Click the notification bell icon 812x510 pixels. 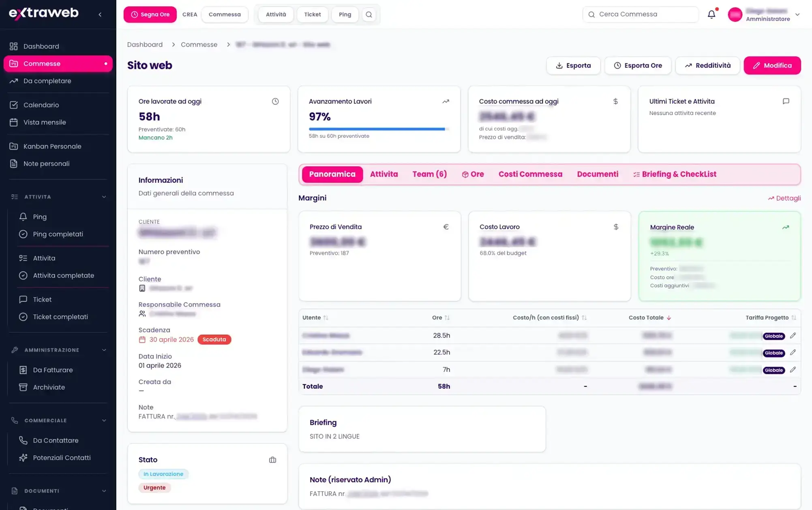[x=711, y=15]
